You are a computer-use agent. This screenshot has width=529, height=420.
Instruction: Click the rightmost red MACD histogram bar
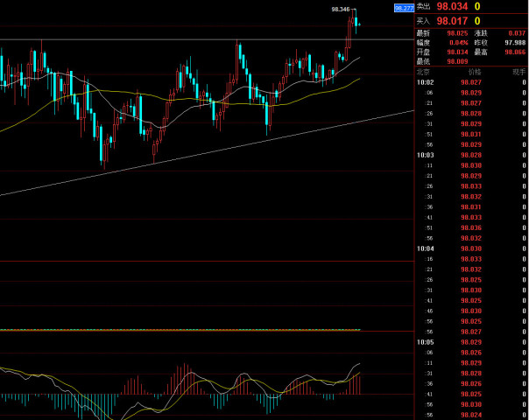click(x=359, y=384)
